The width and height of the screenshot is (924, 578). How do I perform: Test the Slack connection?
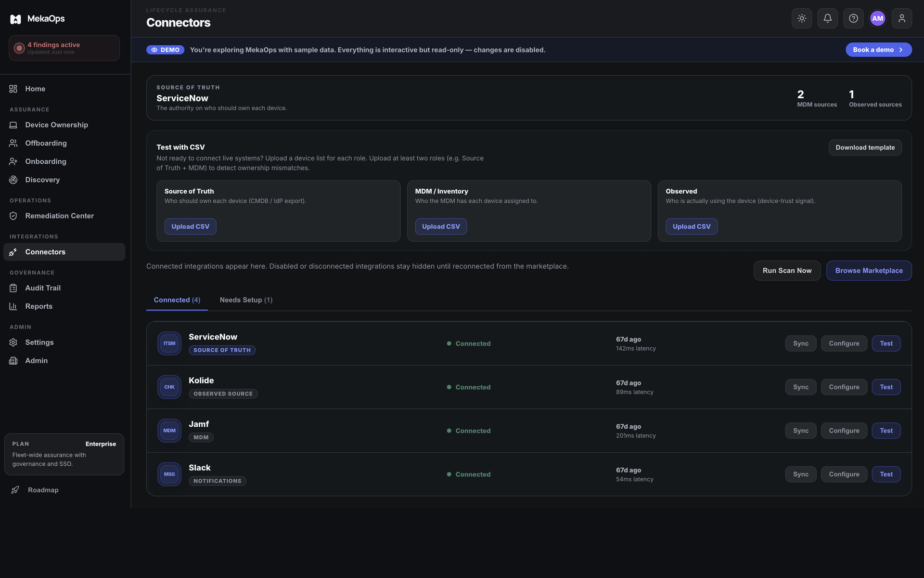pos(886,474)
